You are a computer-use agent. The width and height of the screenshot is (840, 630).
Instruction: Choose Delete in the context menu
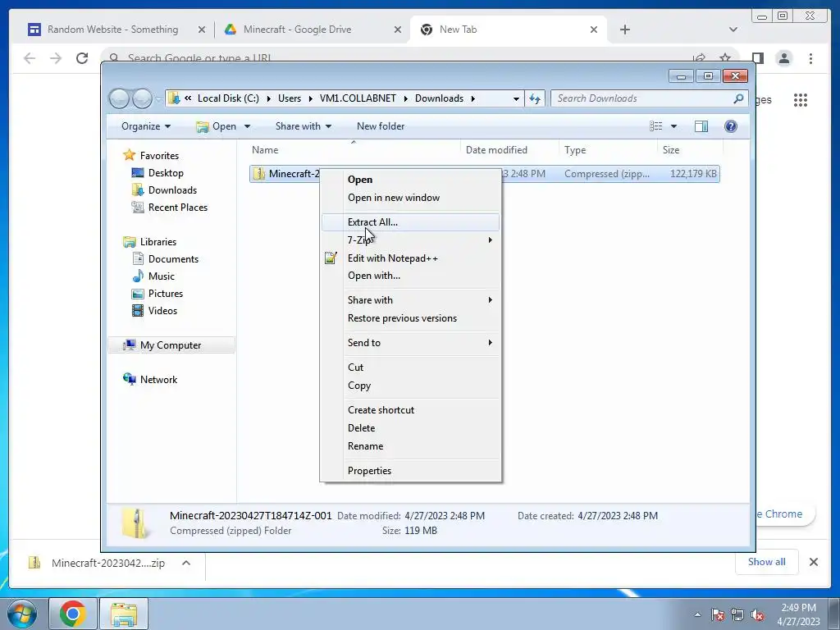(410, 428)
